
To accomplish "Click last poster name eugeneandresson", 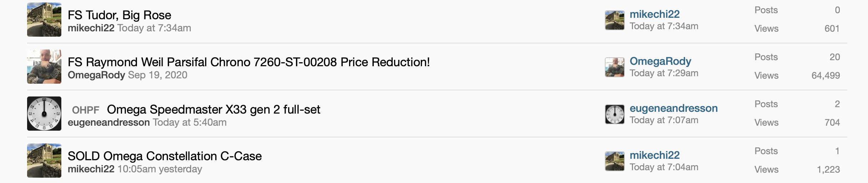I will tap(673, 108).
